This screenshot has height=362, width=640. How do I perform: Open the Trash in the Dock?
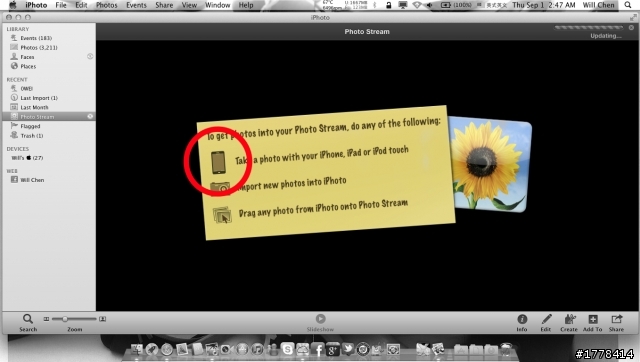(x=506, y=349)
